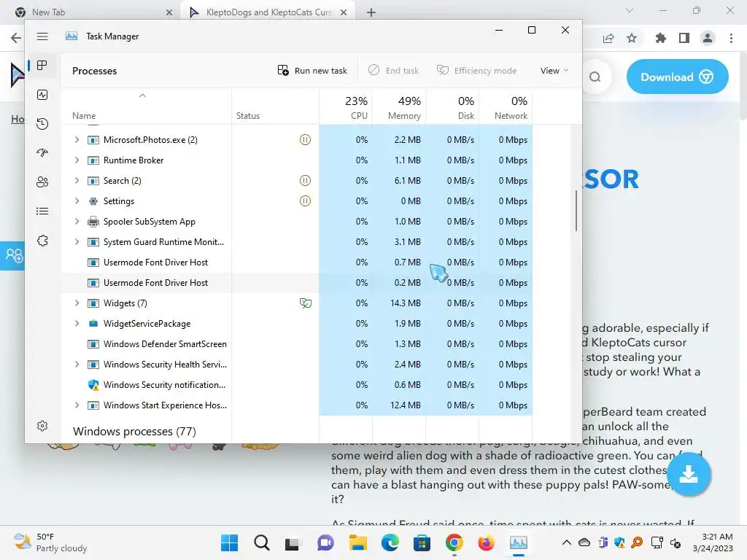Image resolution: width=747 pixels, height=560 pixels.
Task: Open Chrome extensions puzzle icon
Action: pos(660,38)
